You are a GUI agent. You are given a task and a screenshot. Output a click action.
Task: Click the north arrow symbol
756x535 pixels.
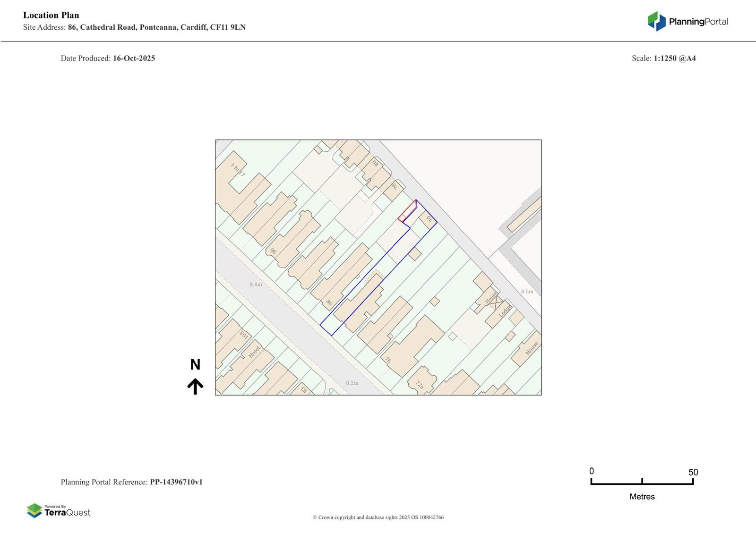tap(195, 386)
